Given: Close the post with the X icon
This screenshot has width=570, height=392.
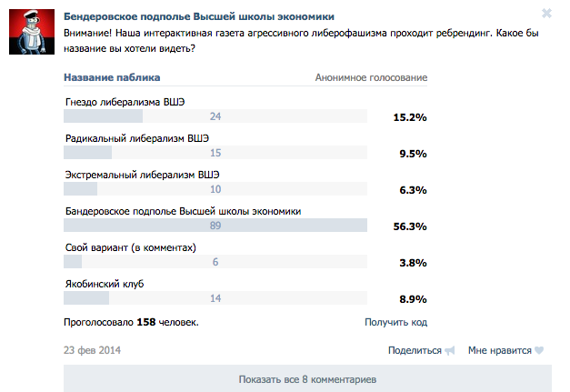Looking at the screenshot, I should (545, 14).
